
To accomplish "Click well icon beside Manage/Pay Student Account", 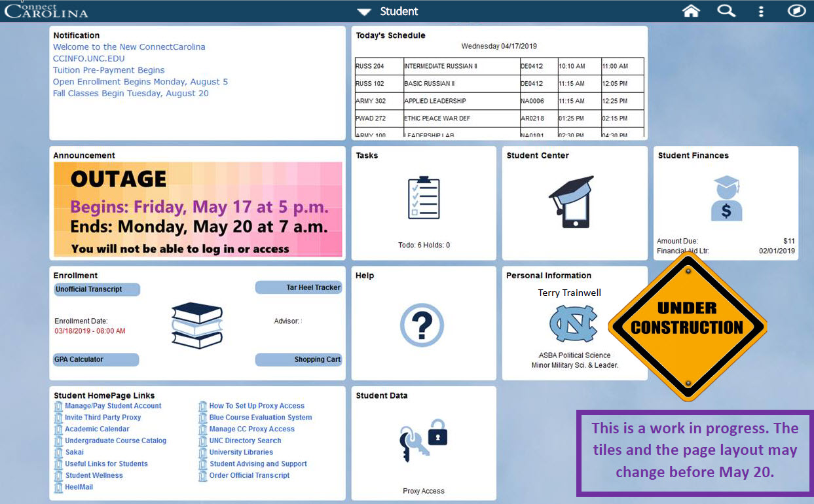I will [x=59, y=406].
